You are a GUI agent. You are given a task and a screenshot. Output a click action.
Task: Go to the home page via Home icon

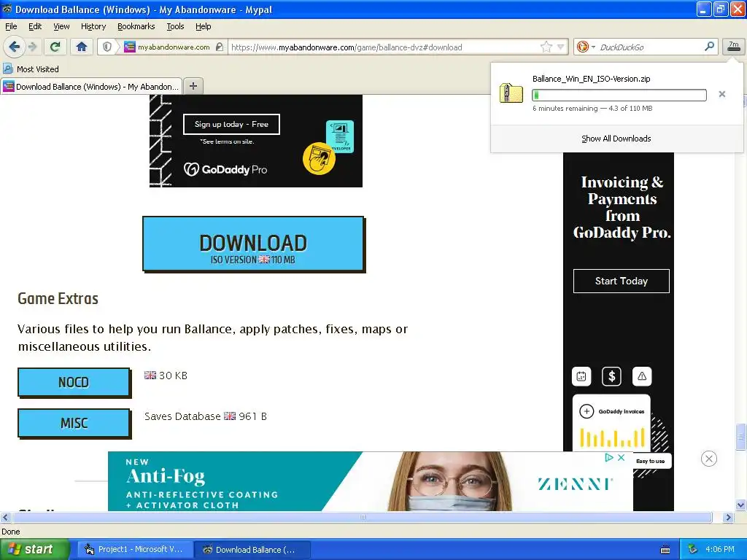point(82,47)
